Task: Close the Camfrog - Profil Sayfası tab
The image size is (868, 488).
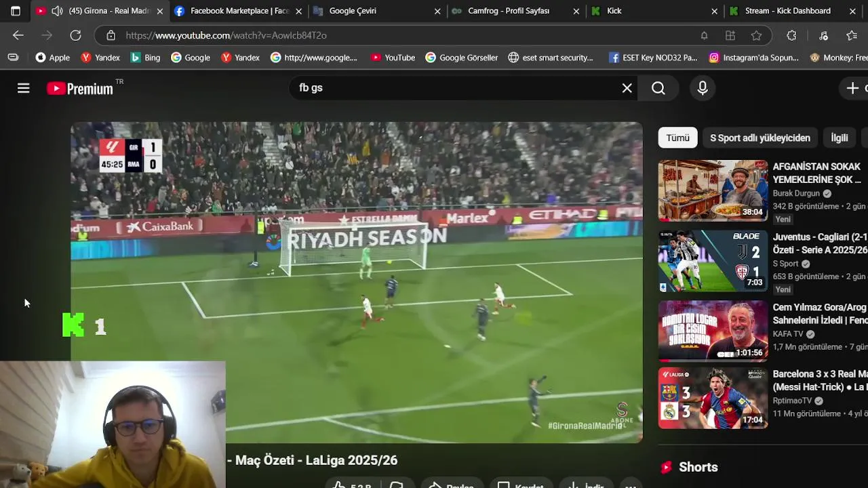Action: pos(576,11)
